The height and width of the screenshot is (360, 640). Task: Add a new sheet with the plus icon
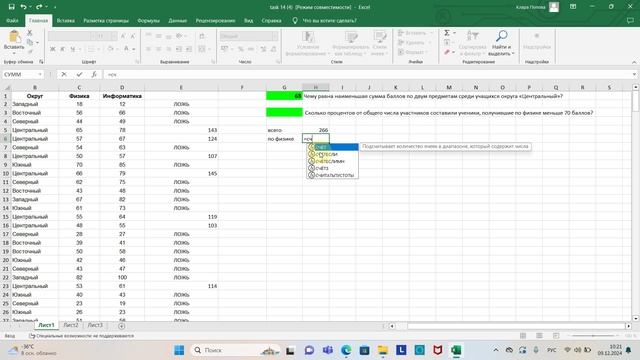tap(121, 326)
